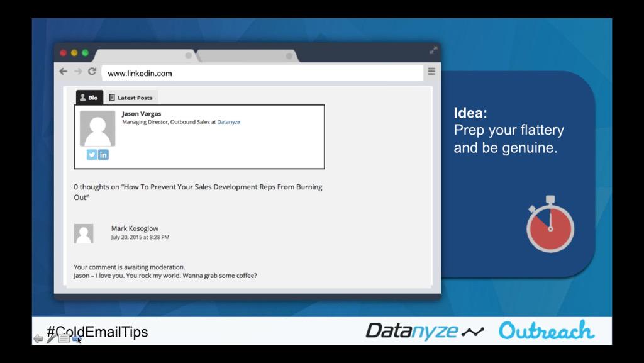The image size is (644, 363).
Task: Click the red window close dot
Action: tap(64, 53)
